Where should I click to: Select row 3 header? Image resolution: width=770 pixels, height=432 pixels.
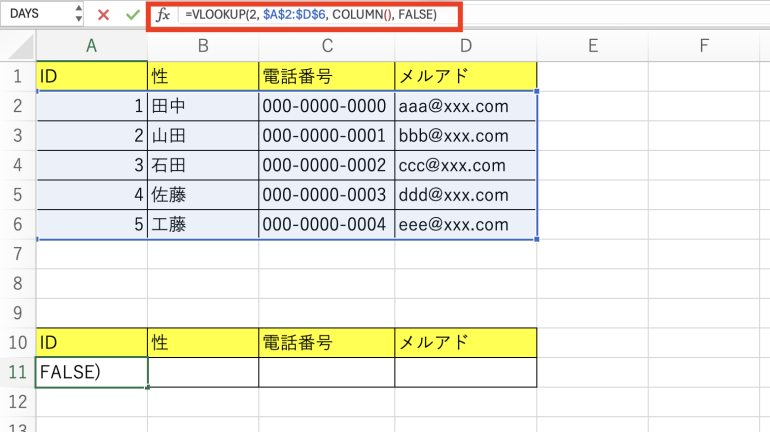pyautogui.click(x=18, y=135)
